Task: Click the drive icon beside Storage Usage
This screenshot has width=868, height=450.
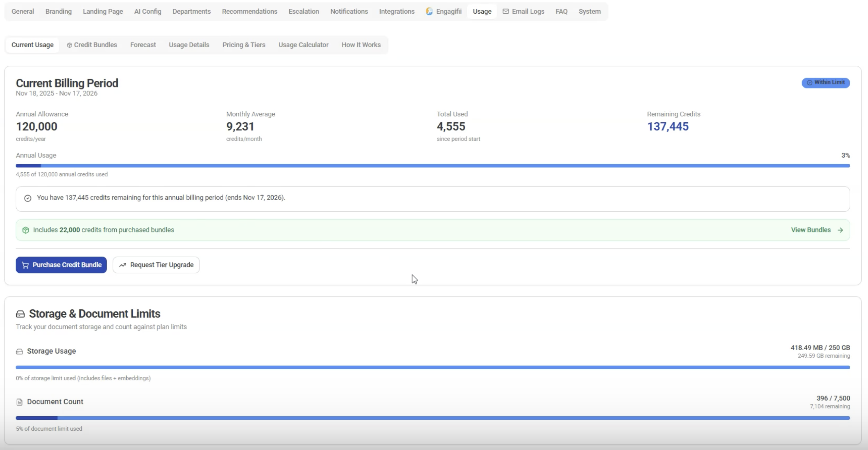Action: [x=19, y=351]
